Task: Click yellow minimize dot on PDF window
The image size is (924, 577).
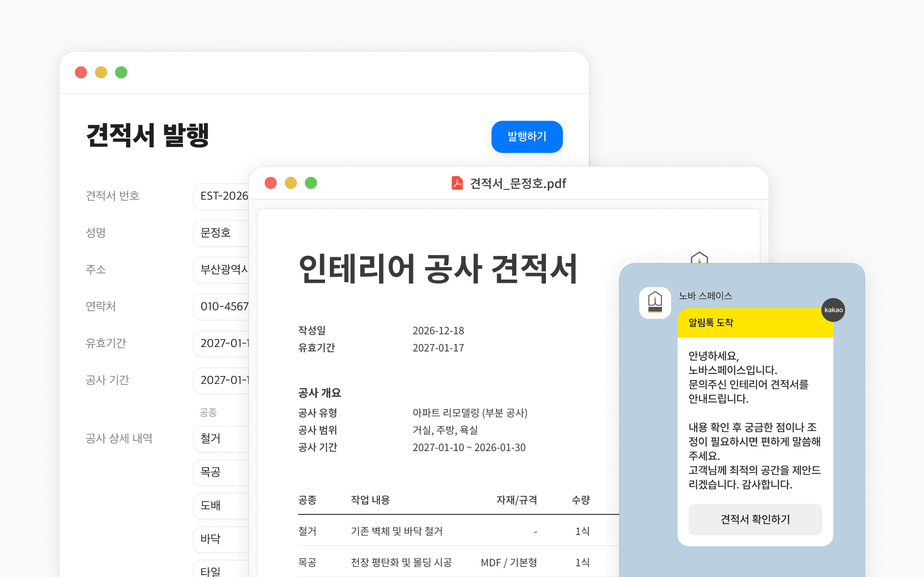Action: pos(291,183)
